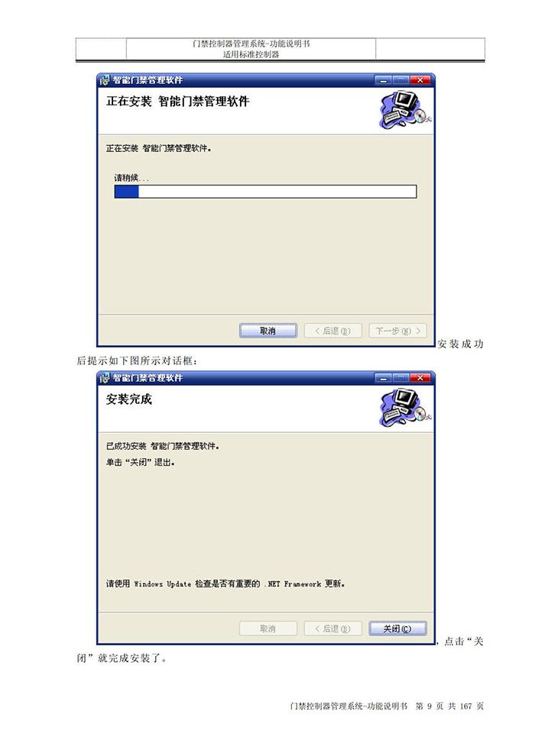
Task: Close the lower completed dialog with the red X
Action: pos(420,378)
